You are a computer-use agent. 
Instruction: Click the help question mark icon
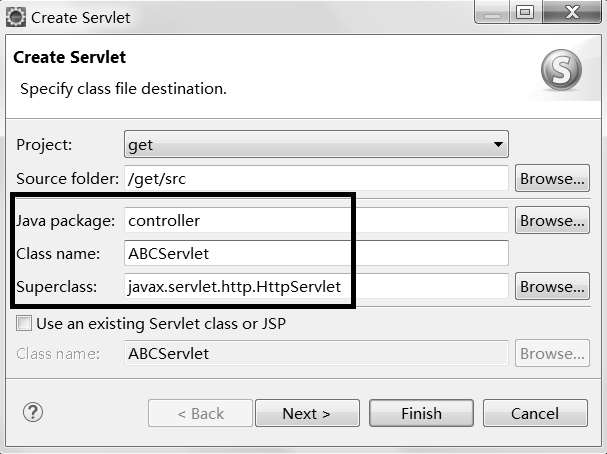[33, 412]
